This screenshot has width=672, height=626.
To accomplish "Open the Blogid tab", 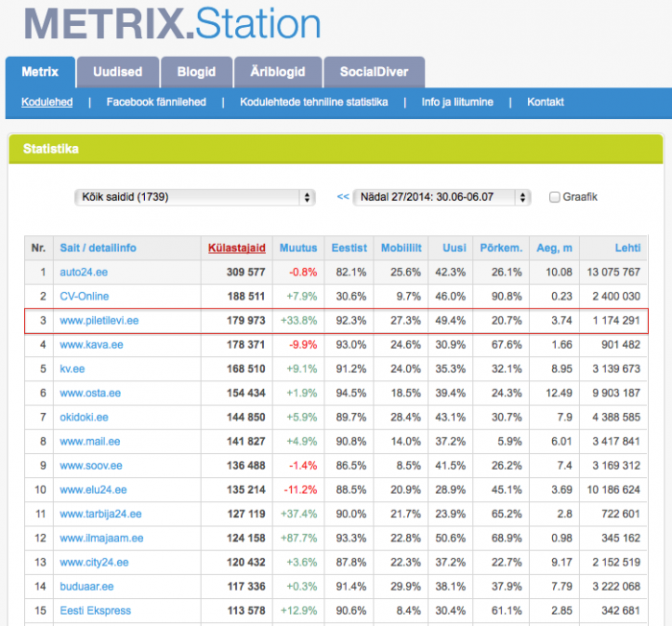I will click(197, 72).
